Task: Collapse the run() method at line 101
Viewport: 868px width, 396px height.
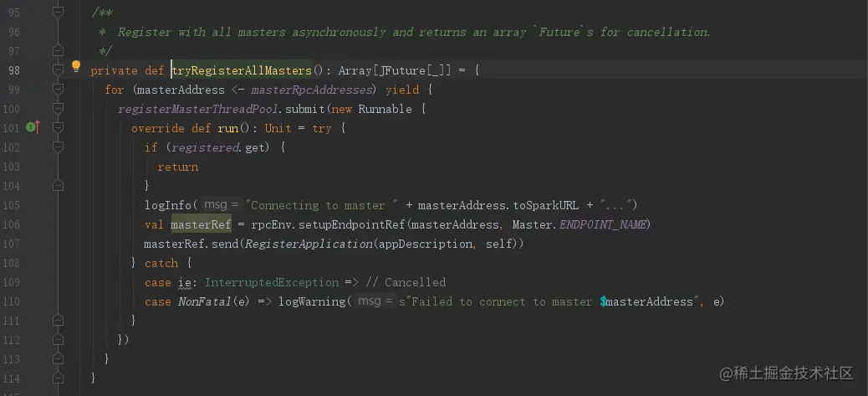Action: pos(59,128)
